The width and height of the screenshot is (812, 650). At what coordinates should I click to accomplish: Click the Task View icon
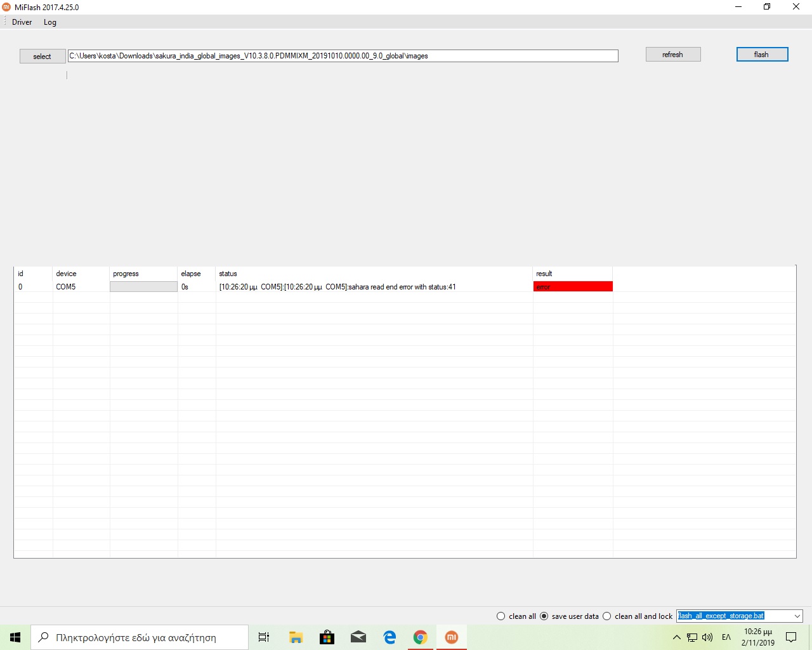click(x=264, y=637)
